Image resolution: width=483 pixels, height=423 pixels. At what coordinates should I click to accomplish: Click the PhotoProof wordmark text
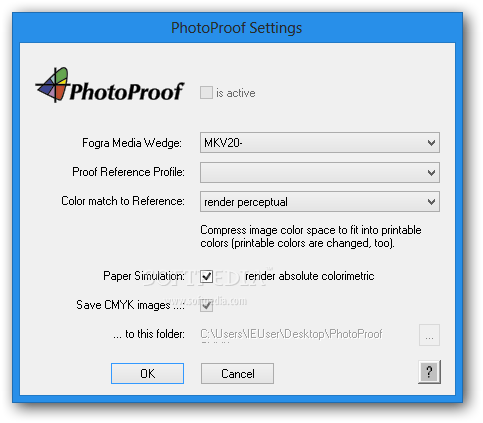coord(127,92)
